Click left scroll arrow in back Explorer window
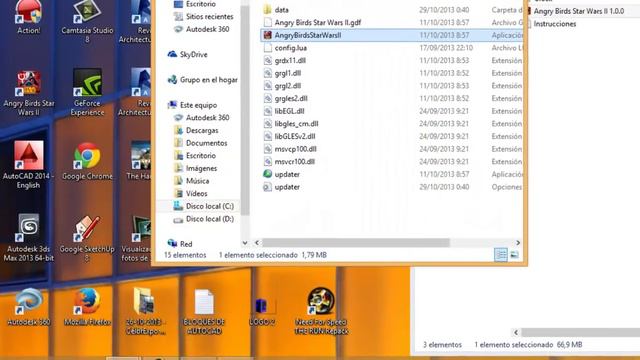Viewport: 640px width, 360px height. coord(516,332)
